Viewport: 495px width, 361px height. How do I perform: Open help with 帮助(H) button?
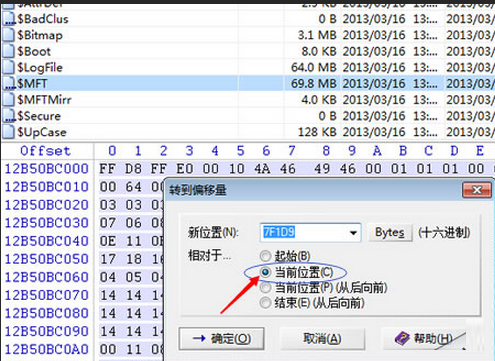pos(424,339)
